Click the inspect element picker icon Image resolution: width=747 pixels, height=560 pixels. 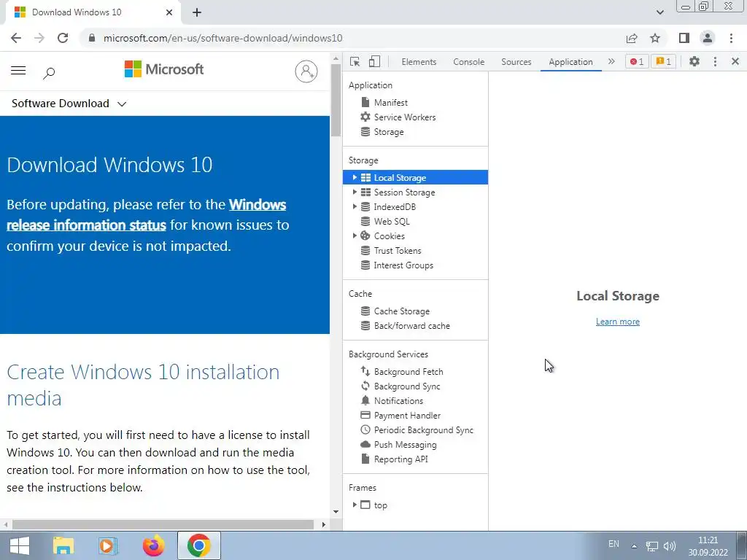pyautogui.click(x=355, y=61)
